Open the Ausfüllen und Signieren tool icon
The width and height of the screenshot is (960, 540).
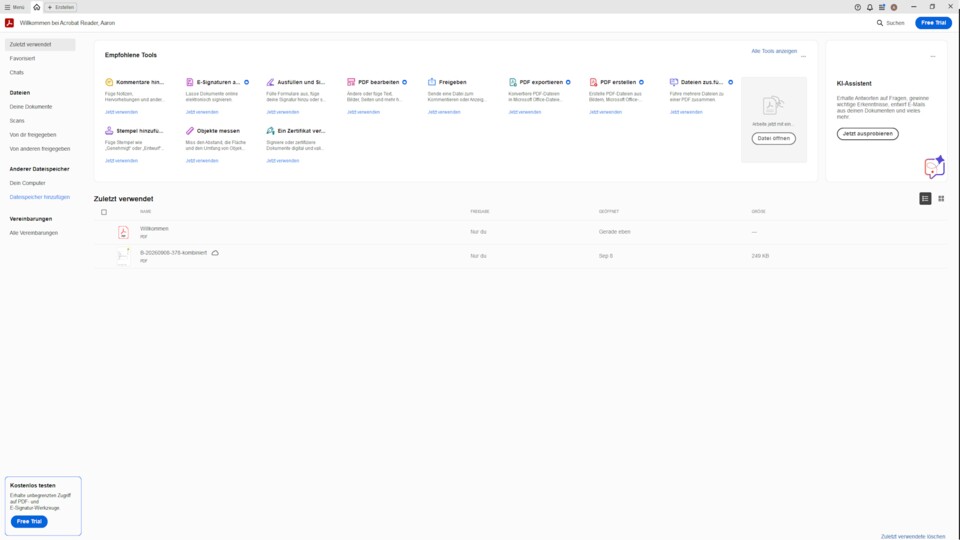[x=270, y=82]
